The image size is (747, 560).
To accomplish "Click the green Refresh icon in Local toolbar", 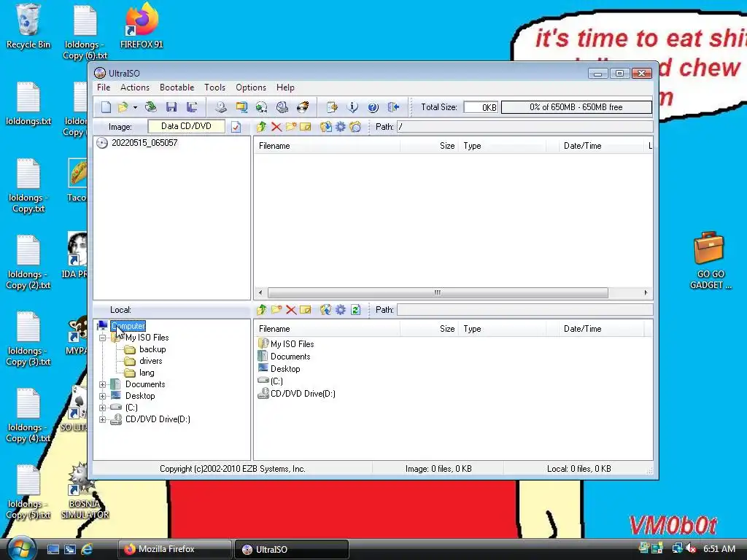I will point(355,310).
